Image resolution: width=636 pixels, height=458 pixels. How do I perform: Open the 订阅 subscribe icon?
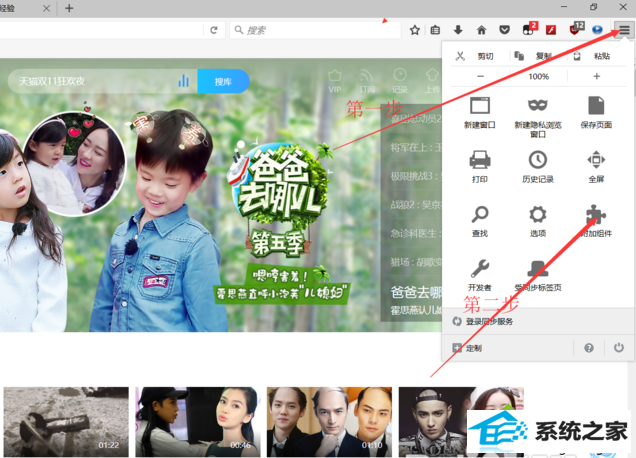367,81
